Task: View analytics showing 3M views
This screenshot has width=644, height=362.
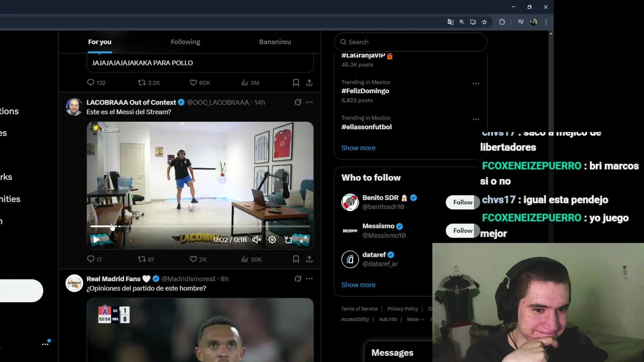Action: pos(250,82)
